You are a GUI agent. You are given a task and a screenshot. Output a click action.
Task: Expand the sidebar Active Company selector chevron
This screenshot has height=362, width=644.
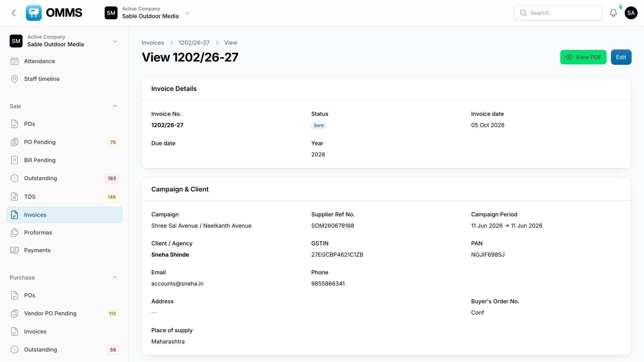(x=115, y=41)
